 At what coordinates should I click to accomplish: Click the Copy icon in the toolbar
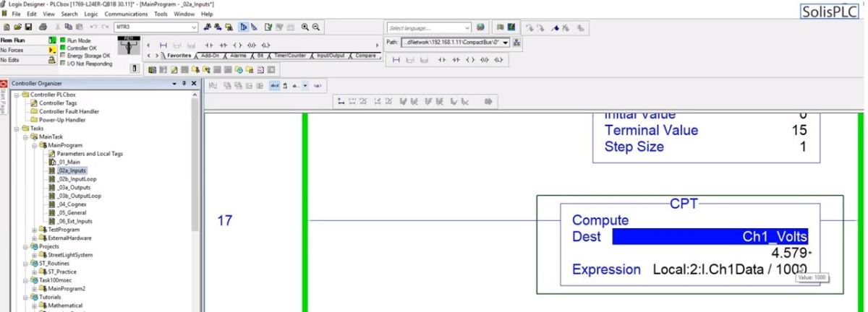click(x=68, y=27)
